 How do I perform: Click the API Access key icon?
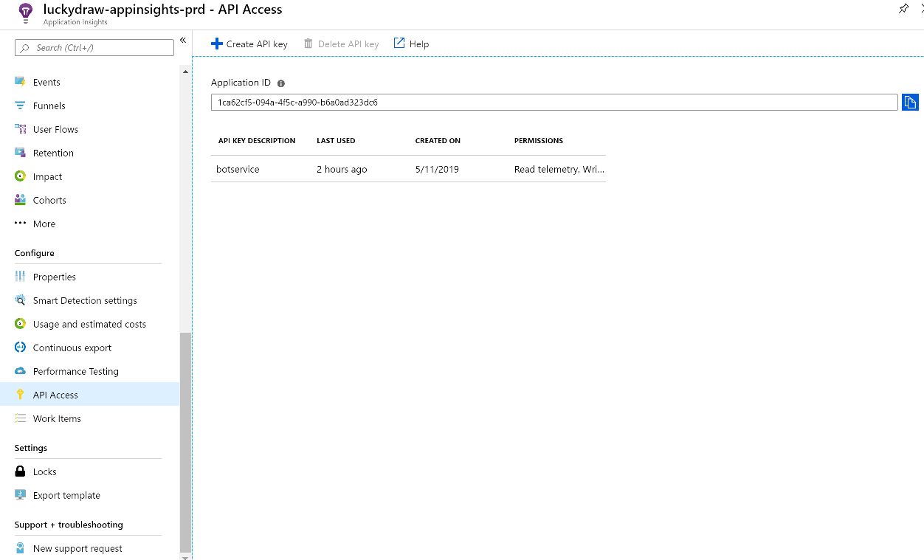pyautogui.click(x=21, y=395)
